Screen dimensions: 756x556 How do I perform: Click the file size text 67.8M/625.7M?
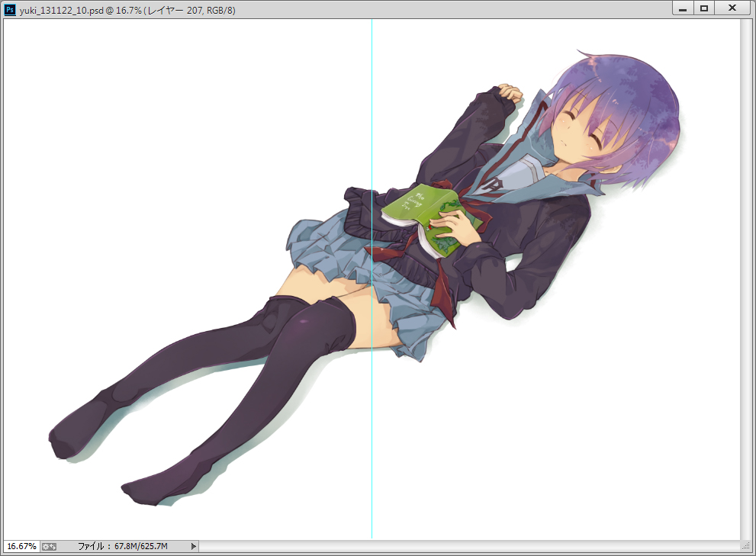[x=141, y=546]
